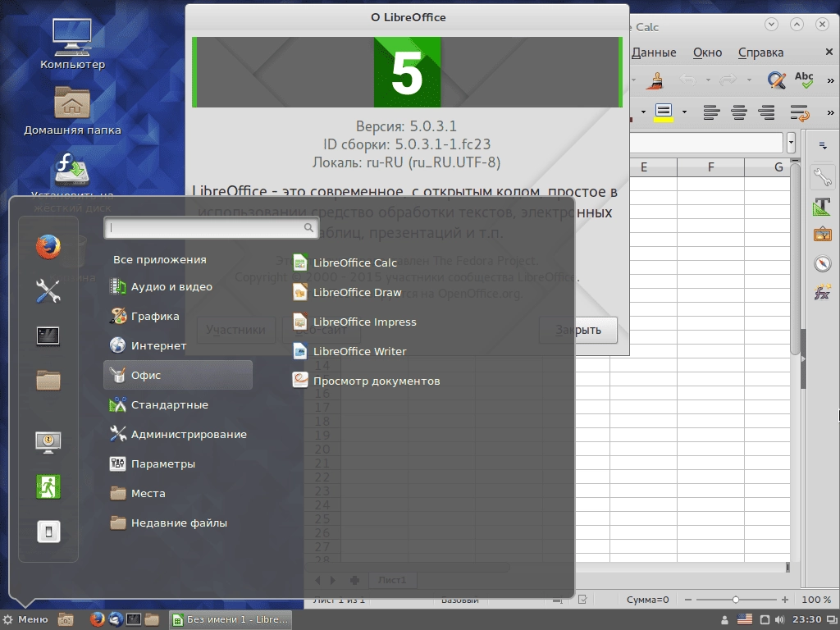840x630 pixels.
Task: Open the Места category
Action: (178, 493)
